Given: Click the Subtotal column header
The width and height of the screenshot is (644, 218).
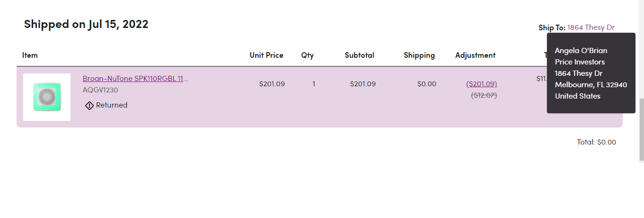Looking at the screenshot, I should (x=359, y=55).
